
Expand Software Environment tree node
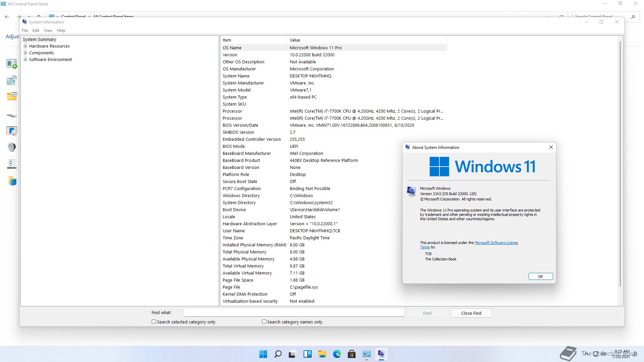pyautogui.click(x=25, y=60)
